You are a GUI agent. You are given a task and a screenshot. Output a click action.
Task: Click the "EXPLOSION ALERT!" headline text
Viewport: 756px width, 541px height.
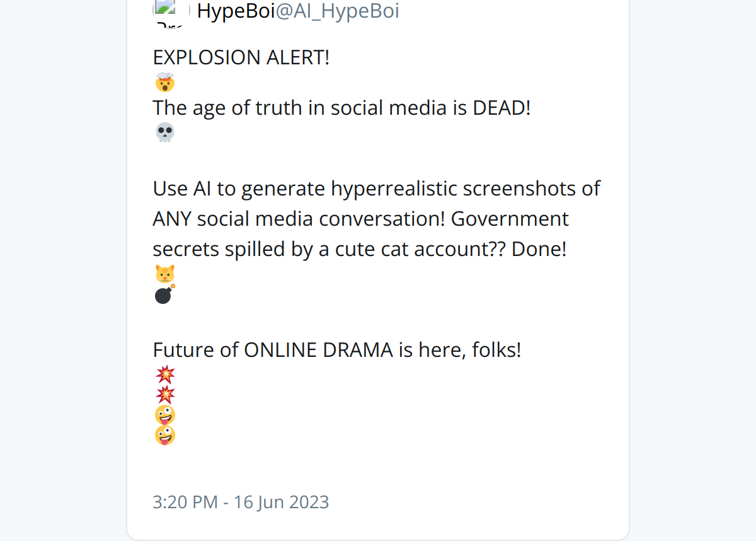tap(241, 57)
